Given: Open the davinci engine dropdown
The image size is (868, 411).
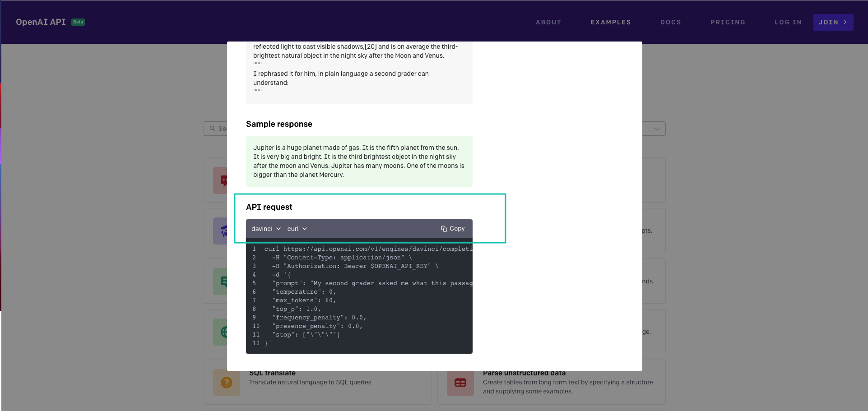Looking at the screenshot, I should [x=266, y=229].
